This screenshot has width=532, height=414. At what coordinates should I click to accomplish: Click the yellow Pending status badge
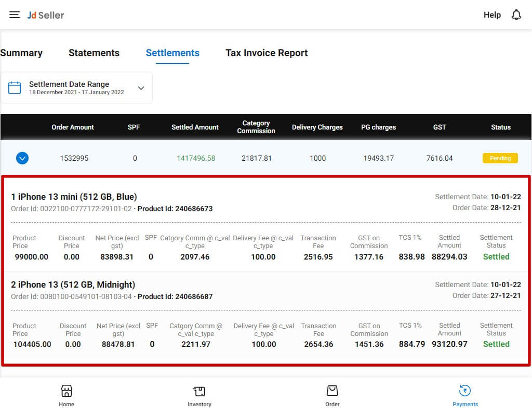500,158
